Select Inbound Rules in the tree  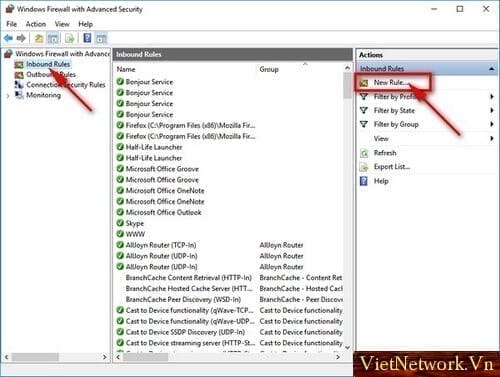[x=48, y=64]
